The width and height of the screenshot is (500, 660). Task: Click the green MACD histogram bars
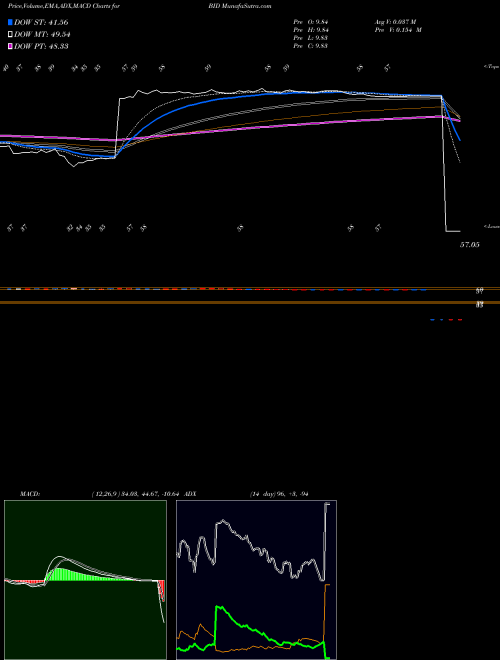(x=63, y=575)
